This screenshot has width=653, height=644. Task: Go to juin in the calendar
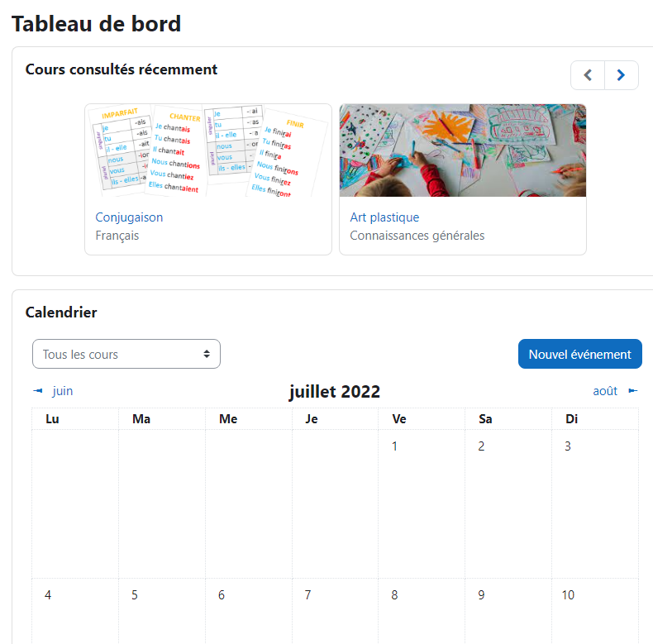pyautogui.click(x=63, y=391)
